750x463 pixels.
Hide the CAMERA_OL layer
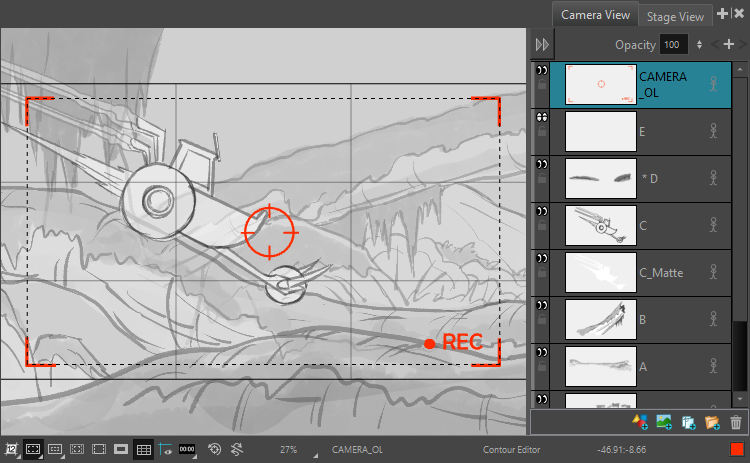tap(542, 70)
